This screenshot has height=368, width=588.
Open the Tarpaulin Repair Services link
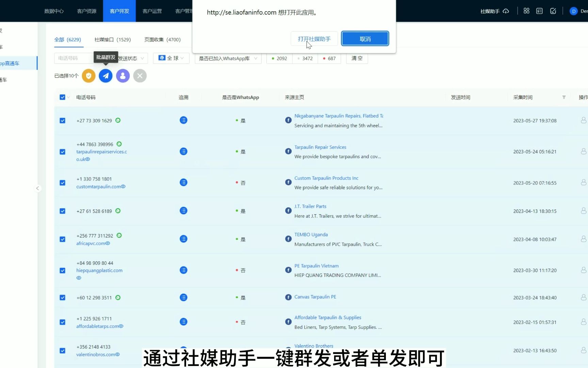(x=320, y=147)
